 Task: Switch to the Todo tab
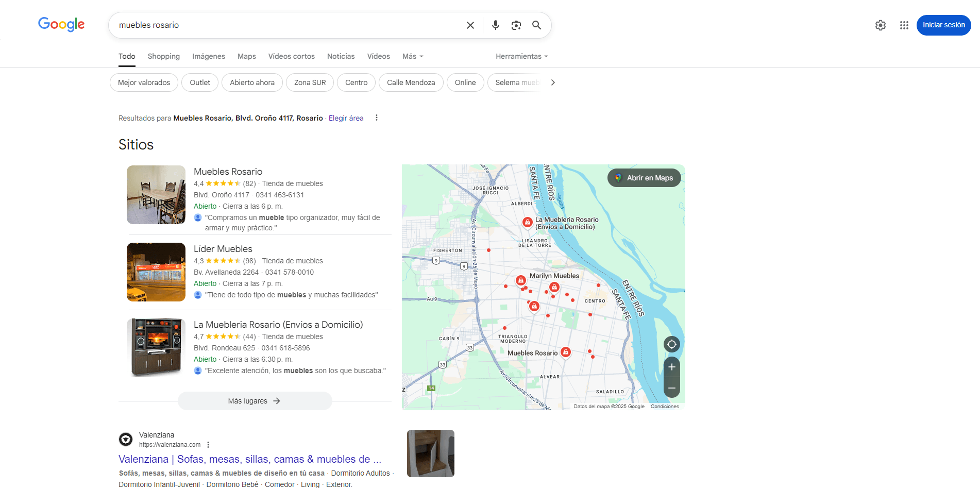coord(127,56)
